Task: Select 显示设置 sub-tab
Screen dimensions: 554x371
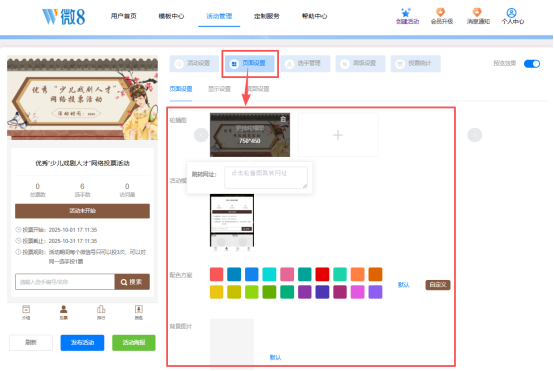Action: [219, 89]
